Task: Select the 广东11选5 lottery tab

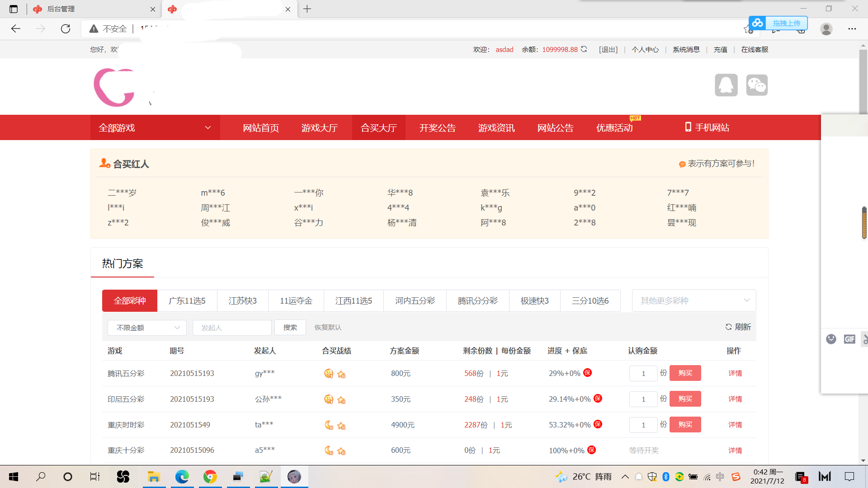Action: coord(187,301)
